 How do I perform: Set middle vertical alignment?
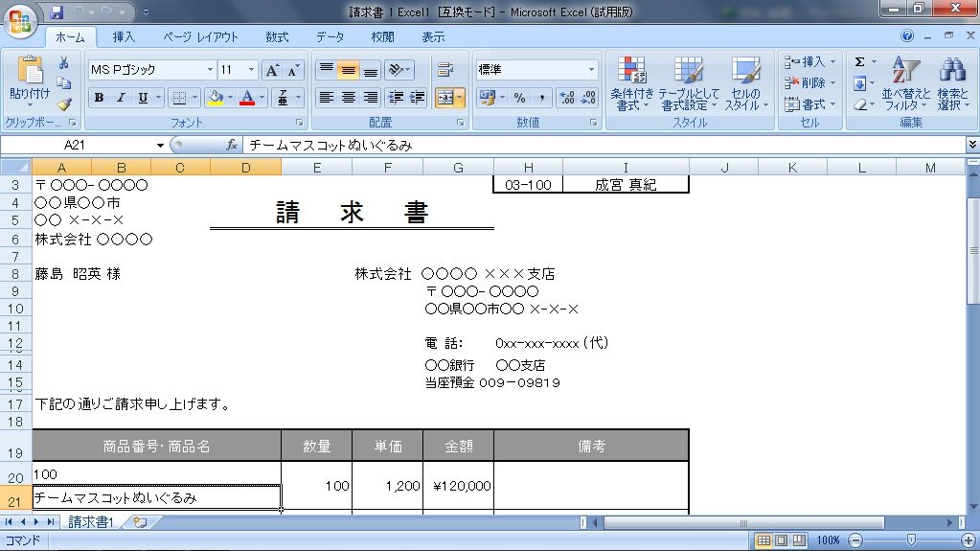click(348, 69)
